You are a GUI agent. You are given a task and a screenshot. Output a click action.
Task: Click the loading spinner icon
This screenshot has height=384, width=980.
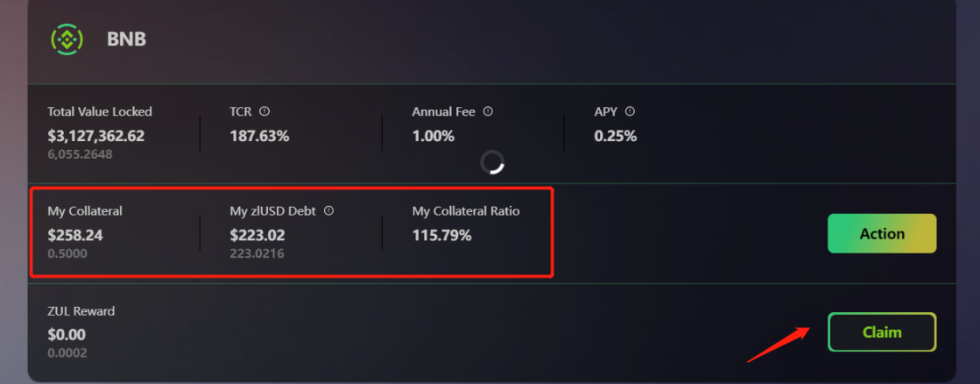coord(493,162)
